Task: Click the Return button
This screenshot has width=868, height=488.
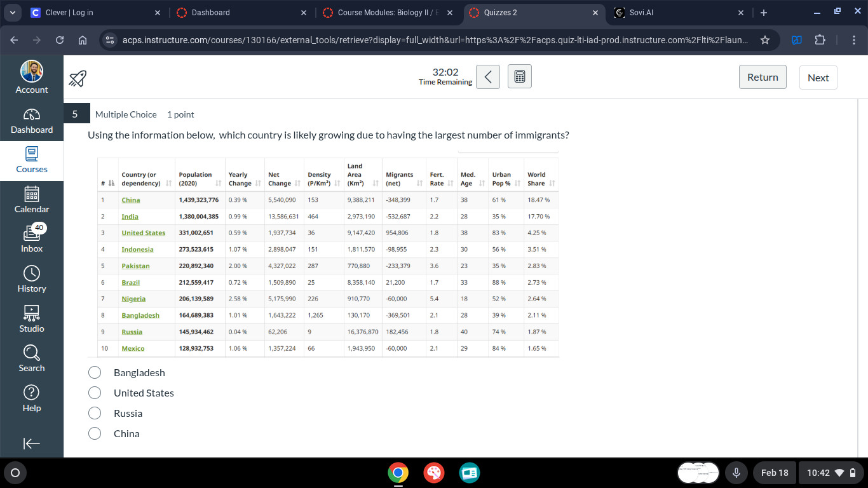Action: (x=763, y=77)
